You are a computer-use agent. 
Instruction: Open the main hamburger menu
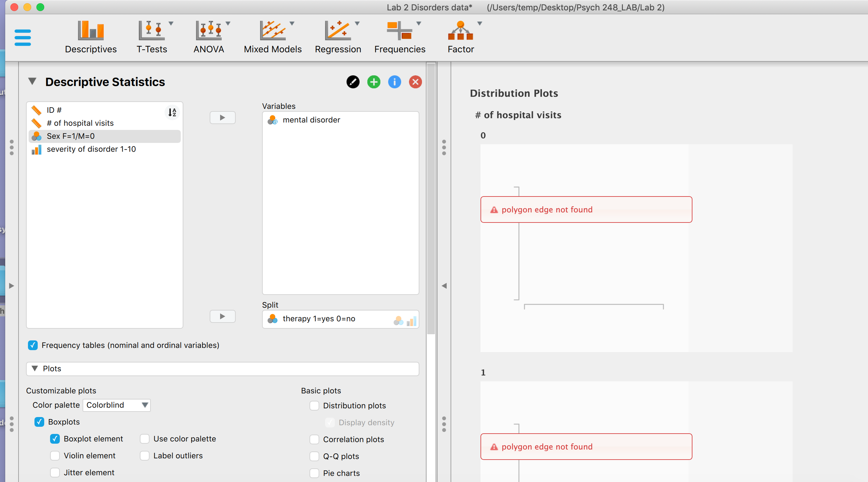[22, 37]
